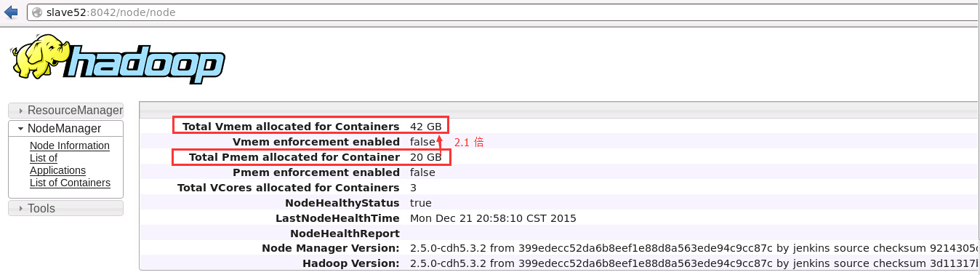Select the NodeHealthyStatus label
Screen dimensions: 980x275
[x=342, y=203]
